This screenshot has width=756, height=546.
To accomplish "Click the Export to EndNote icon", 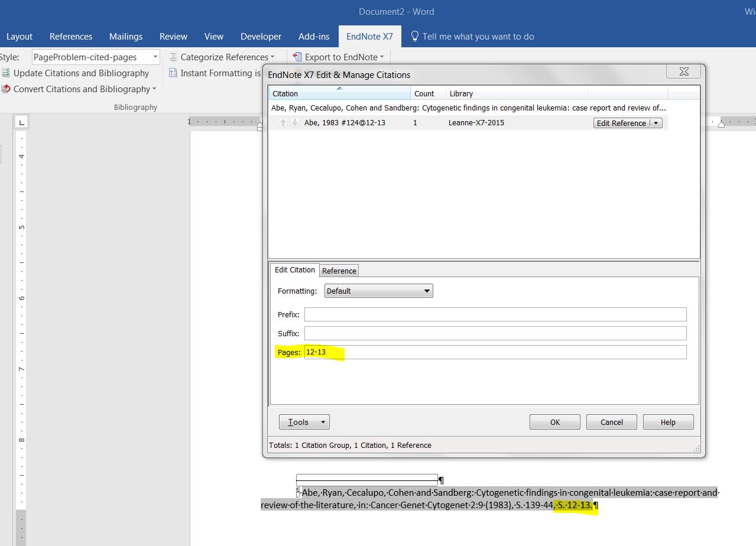I will tap(297, 57).
